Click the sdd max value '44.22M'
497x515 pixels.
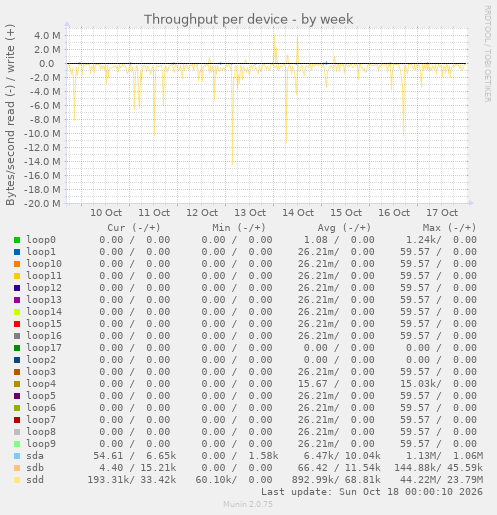click(418, 480)
